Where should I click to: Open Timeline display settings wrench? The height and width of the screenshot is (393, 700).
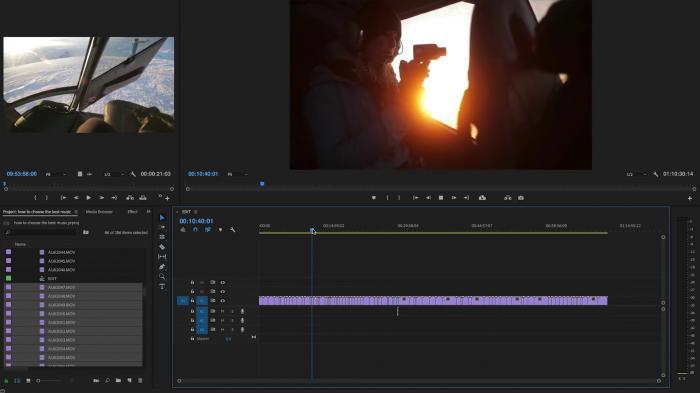(233, 230)
